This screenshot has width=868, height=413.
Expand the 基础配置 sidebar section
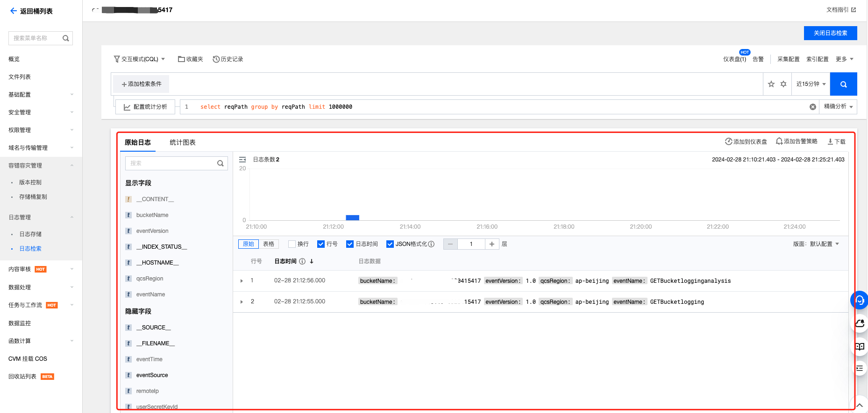click(x=41, y=95)
